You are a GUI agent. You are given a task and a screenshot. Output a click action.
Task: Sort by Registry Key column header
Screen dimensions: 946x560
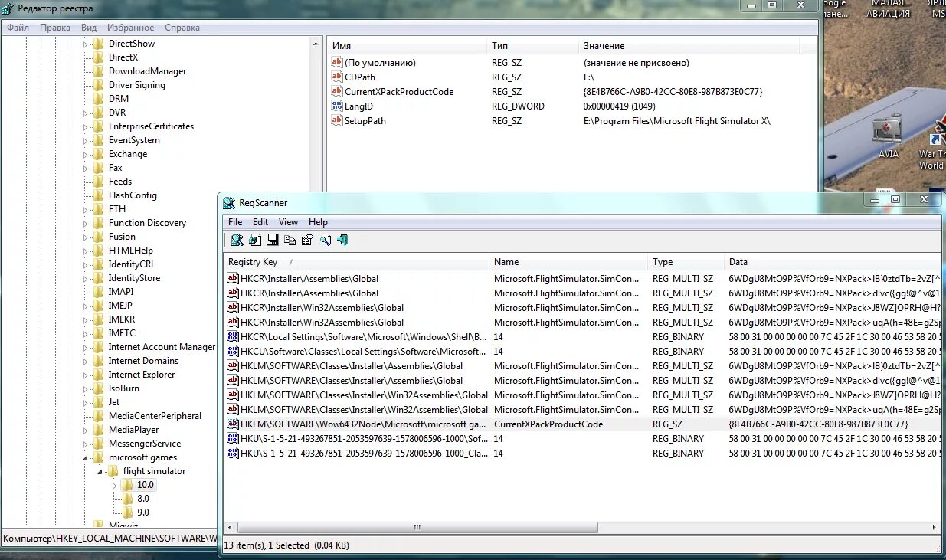coord(356,262)
